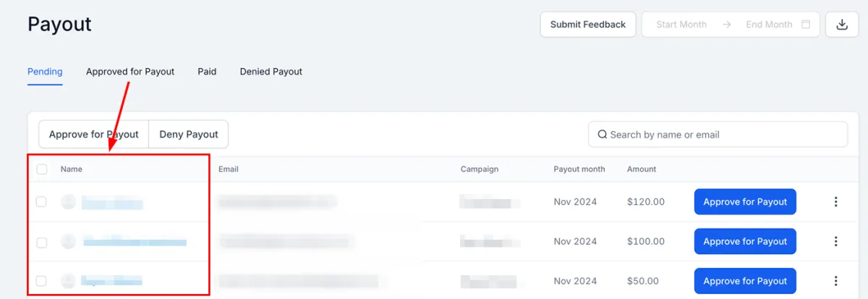
Task: Open three-dot menu for the $50.00 payout row
Action: click(835, 281)
